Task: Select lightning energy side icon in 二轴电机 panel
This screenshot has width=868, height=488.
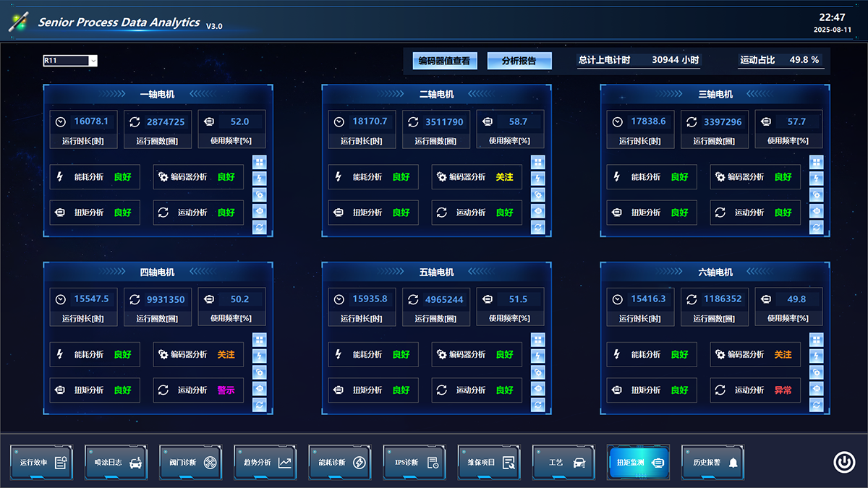Action: click(537, 179)
